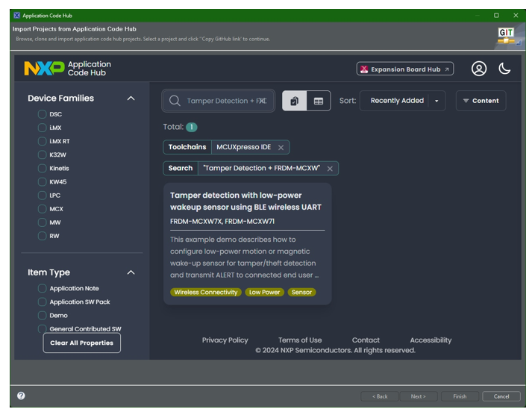This screenshot has width=532, height=412.
Task: Click the Toolchains filter label
Action: (187, 147)
